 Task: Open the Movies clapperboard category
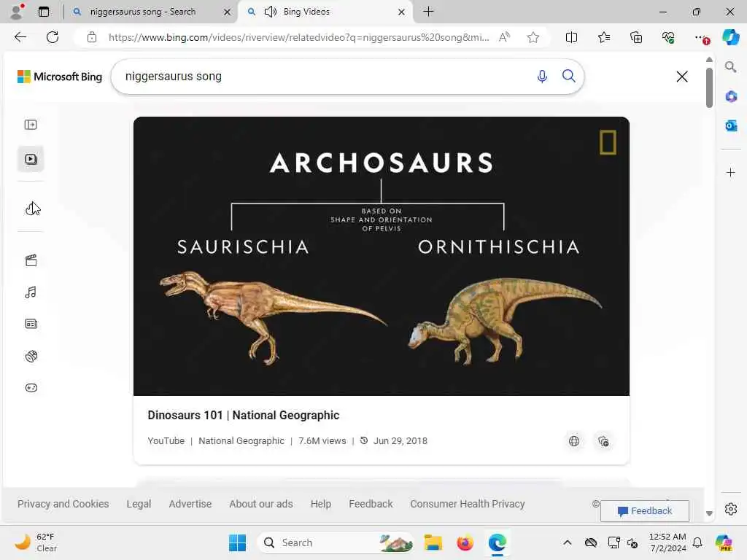(31, 260)
